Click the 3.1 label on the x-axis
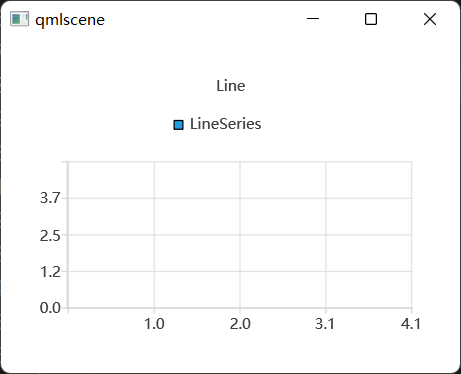The width and height of the screenshot is (461, 374). [325, 324]
